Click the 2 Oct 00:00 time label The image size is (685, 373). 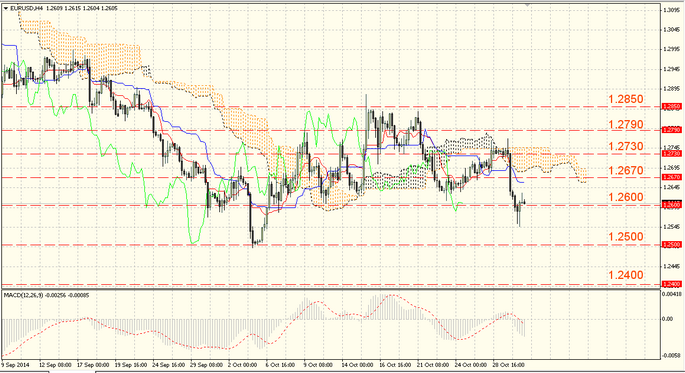[x=243, y=365]
